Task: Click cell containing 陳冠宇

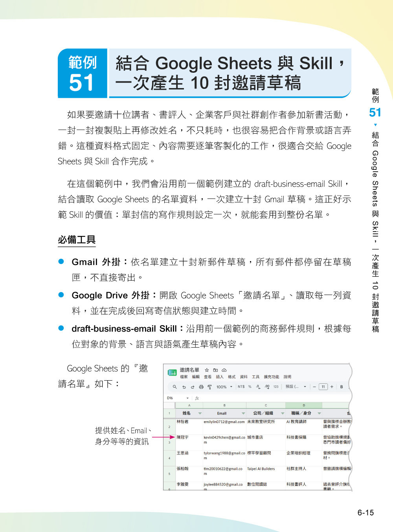Action: [189, 442]
